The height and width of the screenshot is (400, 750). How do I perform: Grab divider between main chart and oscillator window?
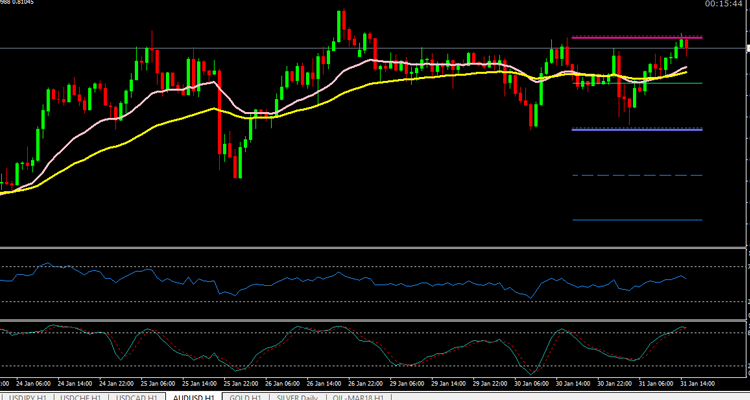(375, 247)
